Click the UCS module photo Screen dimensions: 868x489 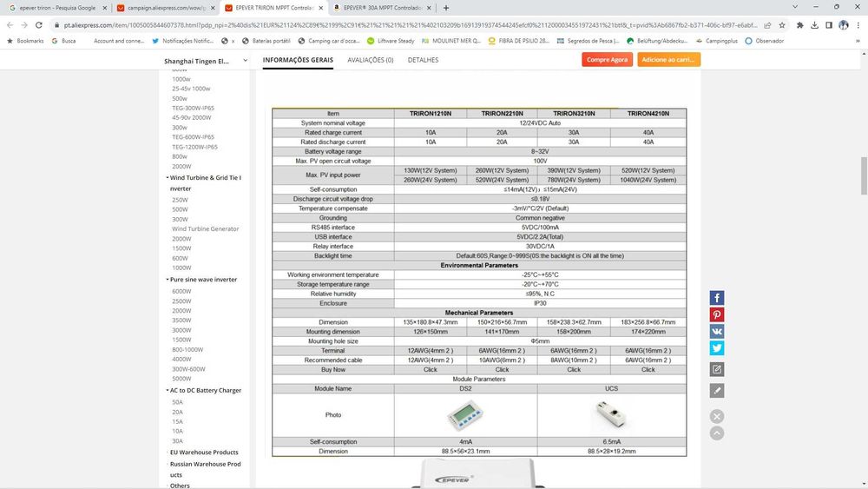pos(611,415)
